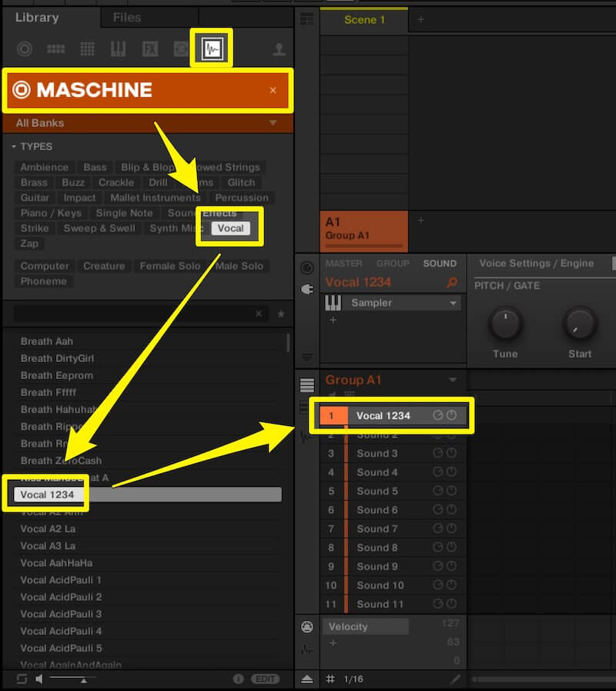Select the Instruments keyboard icon in browser
The width and height of the screenshot is (616, 691).
pos(118,49)
